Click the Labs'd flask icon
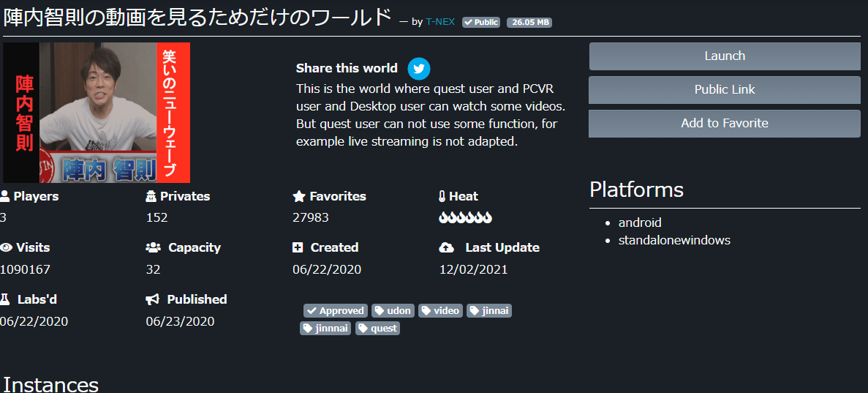Image resolution: width=868 pixels, height=393 pixels. pyautogui.click(x=5, y=299)
